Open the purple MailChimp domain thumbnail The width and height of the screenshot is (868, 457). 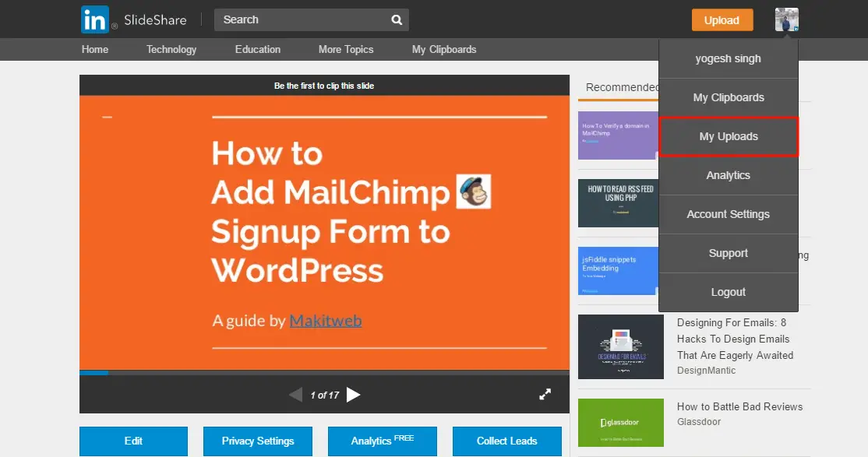pyautogui.click(x=619, y=135)
